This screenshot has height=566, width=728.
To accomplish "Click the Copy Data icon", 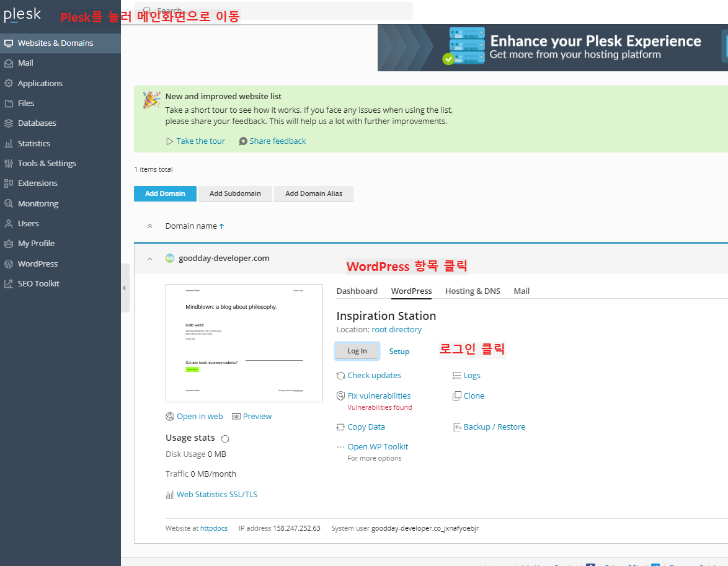I will (341, 427).
